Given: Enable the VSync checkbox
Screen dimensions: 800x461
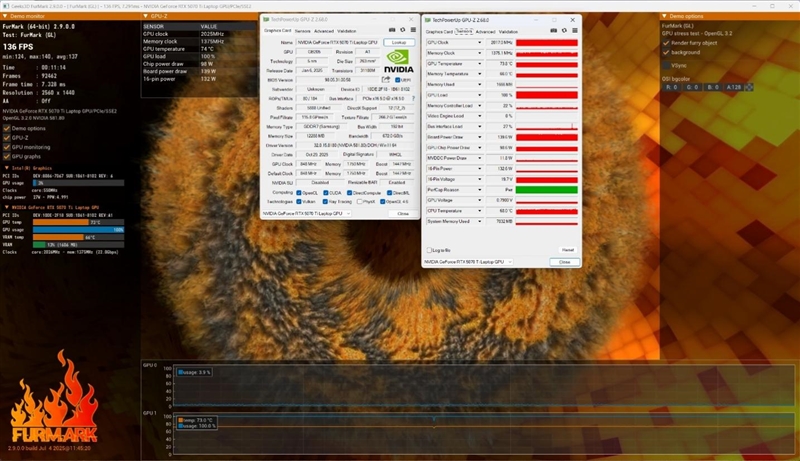Looking at the screenshot, I should tap(668, 65).
